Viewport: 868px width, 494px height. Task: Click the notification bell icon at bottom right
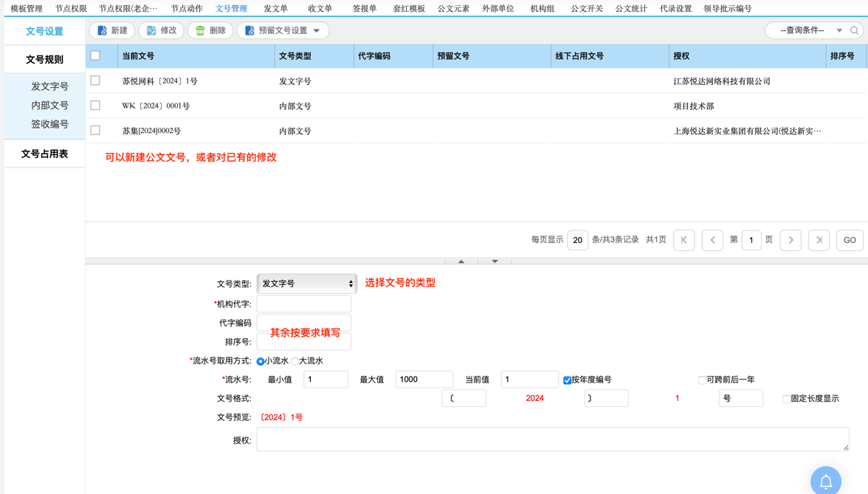coord(825,481)
